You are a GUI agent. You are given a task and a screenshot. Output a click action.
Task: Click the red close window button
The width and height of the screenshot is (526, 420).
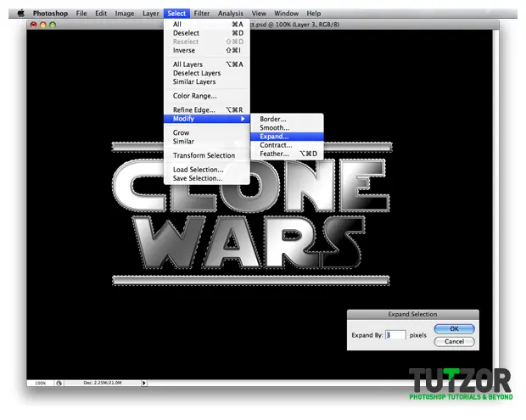coord(33,25)
